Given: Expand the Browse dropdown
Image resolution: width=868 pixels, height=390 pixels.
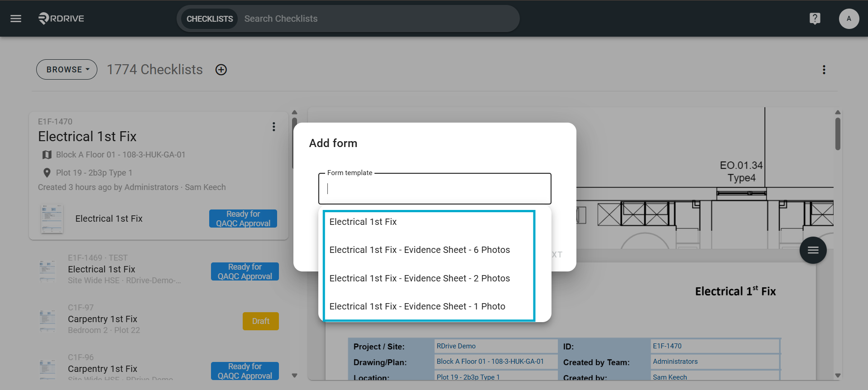Looking at the screenshot, I should tap(67, 70).
